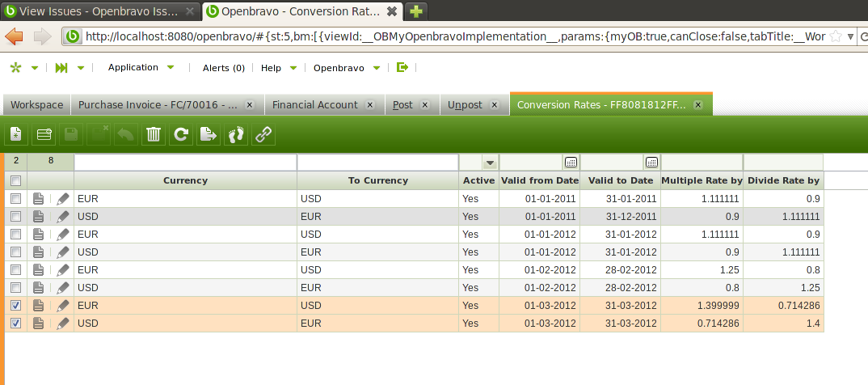Open Valid to Date filter calendar
The width and height of the screenshot is (868, 385).
point(651,163)
